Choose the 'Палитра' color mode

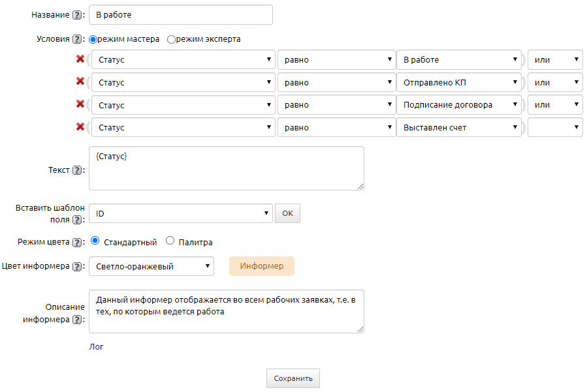[x=170, y=241]
